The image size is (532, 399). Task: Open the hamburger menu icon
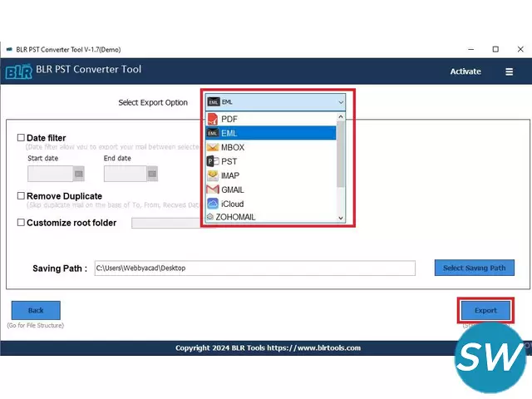[x=509, y=71]
